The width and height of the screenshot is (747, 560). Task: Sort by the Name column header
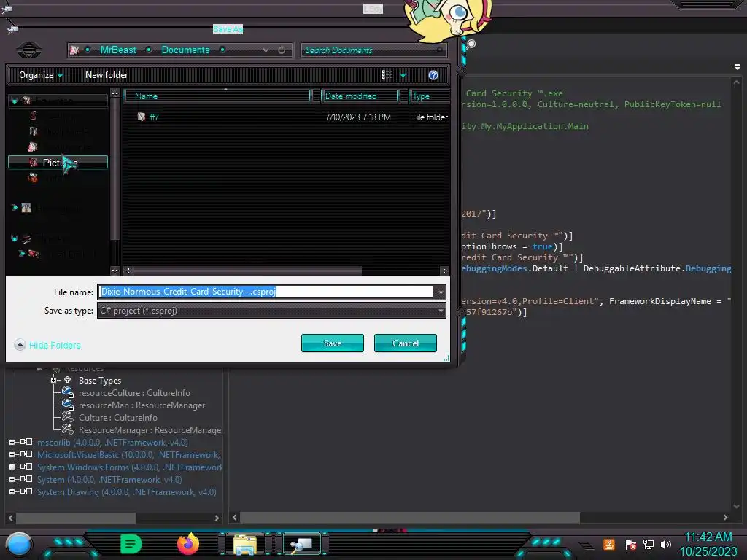click(217, 96)
